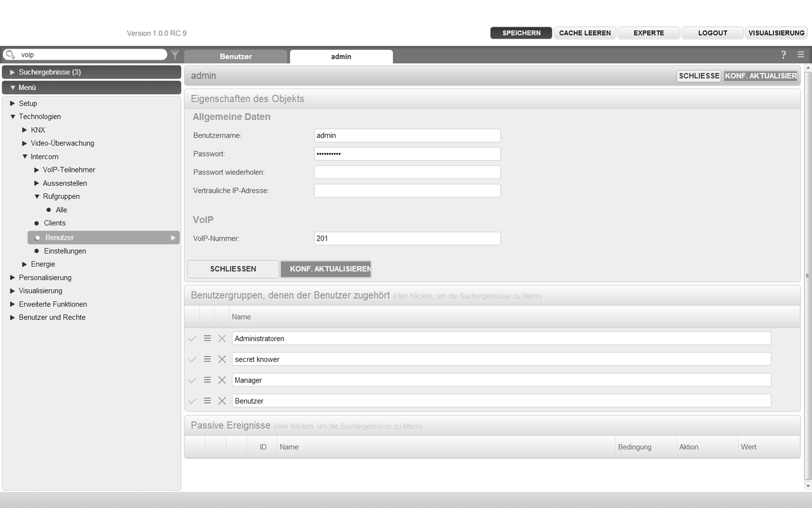Image resolution: width=812 pixels, height=508 pixels.
Task: Remove secret knower group with X icon
Action: 222,359
